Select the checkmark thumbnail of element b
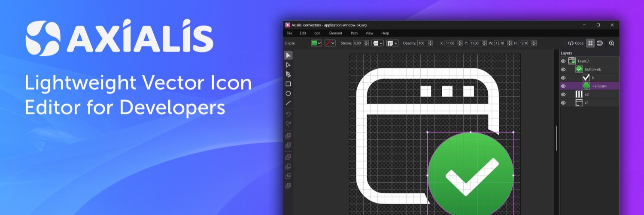The height and width of the screenshot is (215, 644). pyautogui.click(x=586, y=78)
